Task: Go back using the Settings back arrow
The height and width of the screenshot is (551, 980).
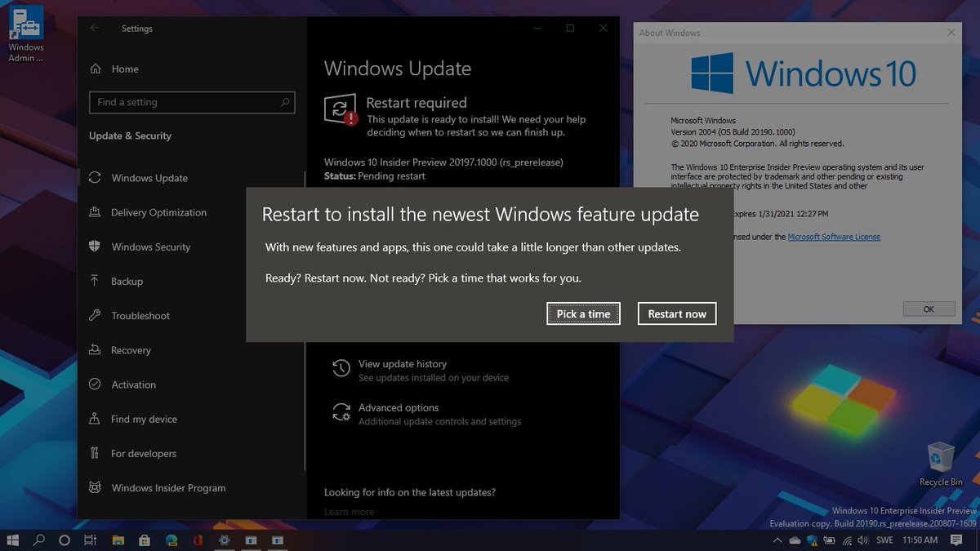Action: (95, 28)
